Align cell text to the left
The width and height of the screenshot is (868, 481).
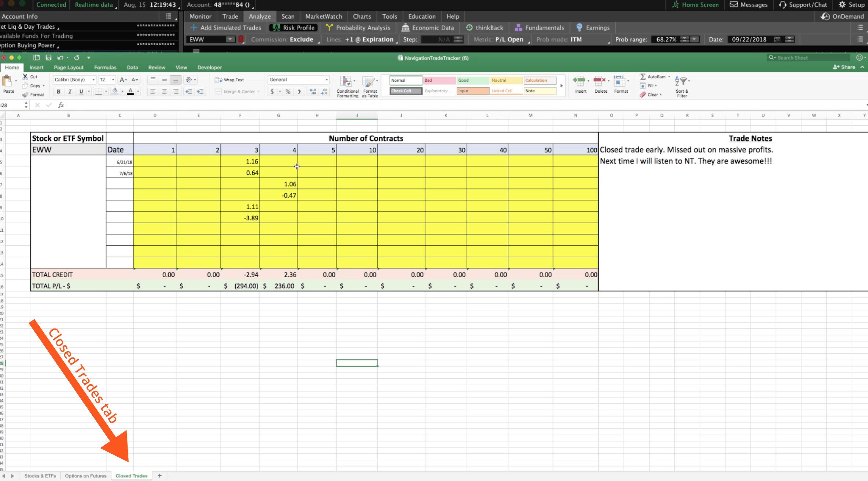[x=153, y=92]
